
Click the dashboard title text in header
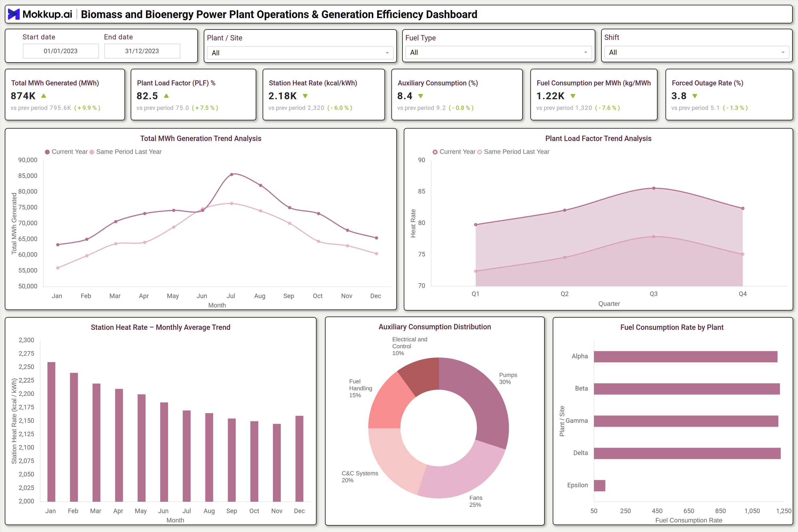tap(279, 14)
